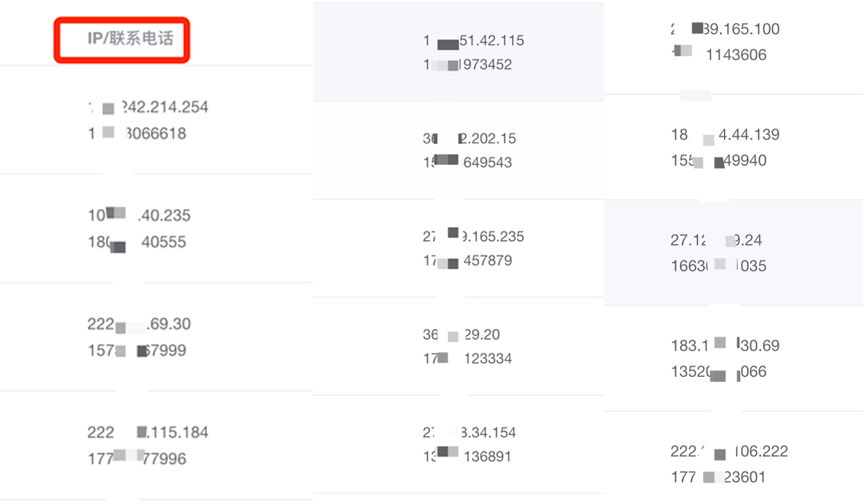Click the phone number ending 457879

468,261
